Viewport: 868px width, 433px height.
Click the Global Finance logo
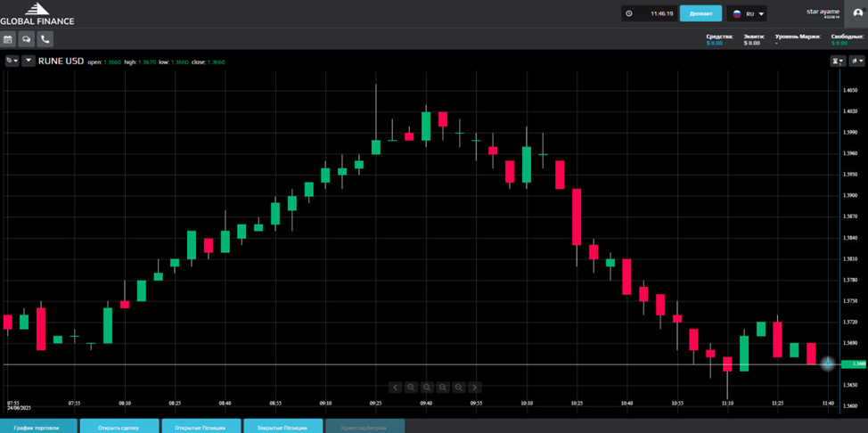[x=37, y=13]
